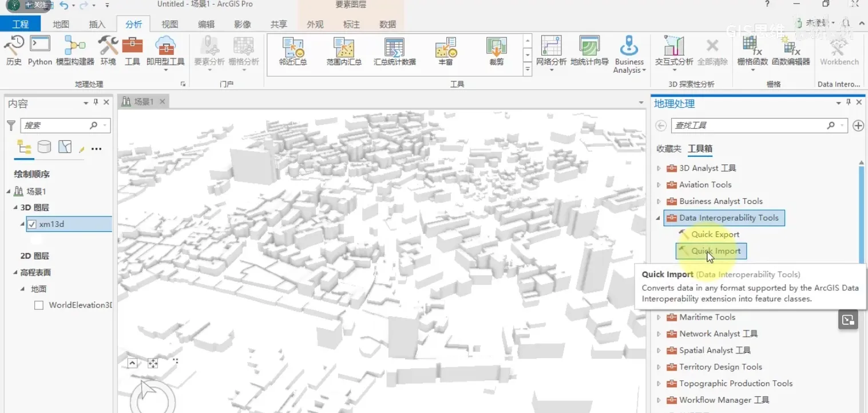
Task: Select the Quick Import tool
Action: (x=711, y=251)
